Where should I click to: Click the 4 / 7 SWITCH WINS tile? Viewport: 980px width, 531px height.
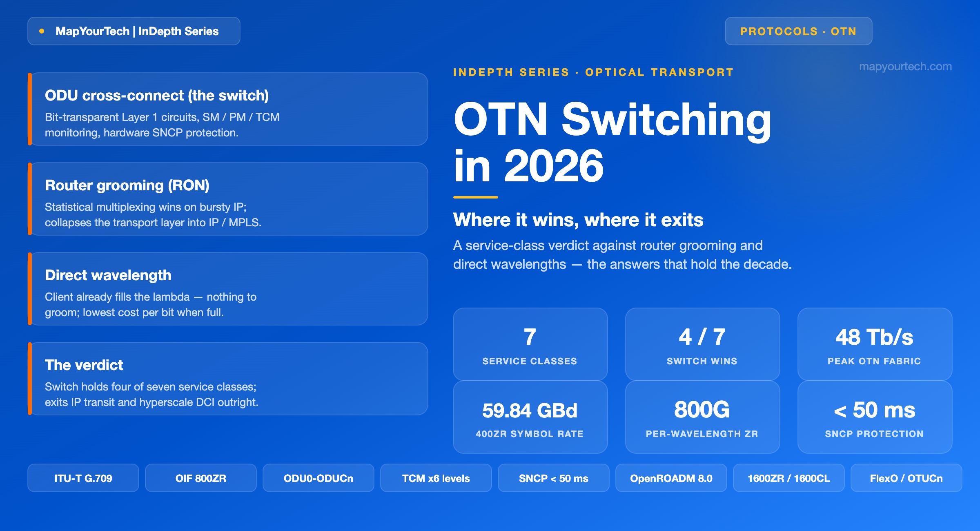click(702, 344)
